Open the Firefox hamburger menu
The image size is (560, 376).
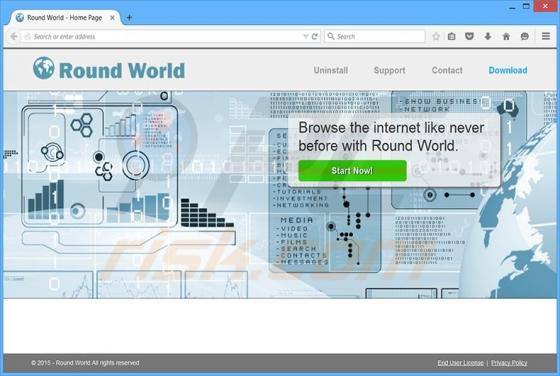[546, 36]
